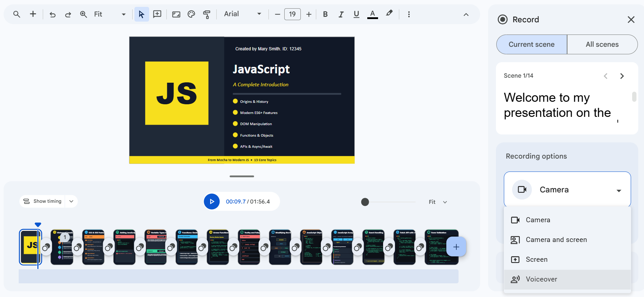
Task: Play the video timeline
Action: click(212, 201)
